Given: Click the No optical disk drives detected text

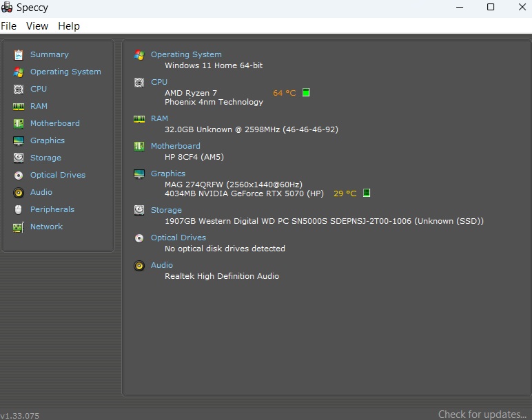Looking at the screenshot, I should pyautogui.click(x=225, y=249).
